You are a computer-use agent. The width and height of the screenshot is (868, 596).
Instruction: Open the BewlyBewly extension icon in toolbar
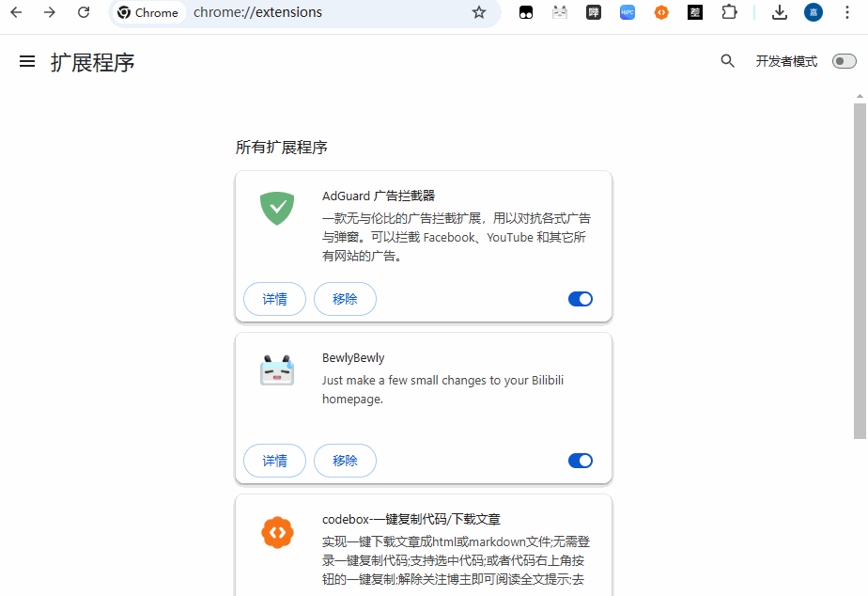(560, 12)
